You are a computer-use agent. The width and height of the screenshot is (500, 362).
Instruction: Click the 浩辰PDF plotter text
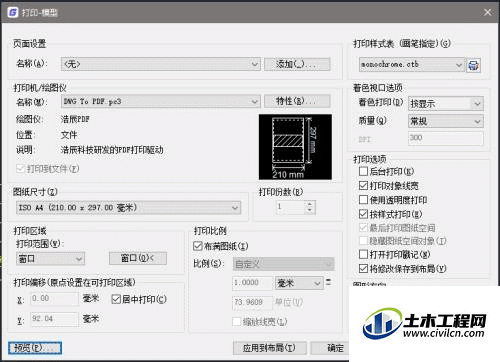[75, 119]
